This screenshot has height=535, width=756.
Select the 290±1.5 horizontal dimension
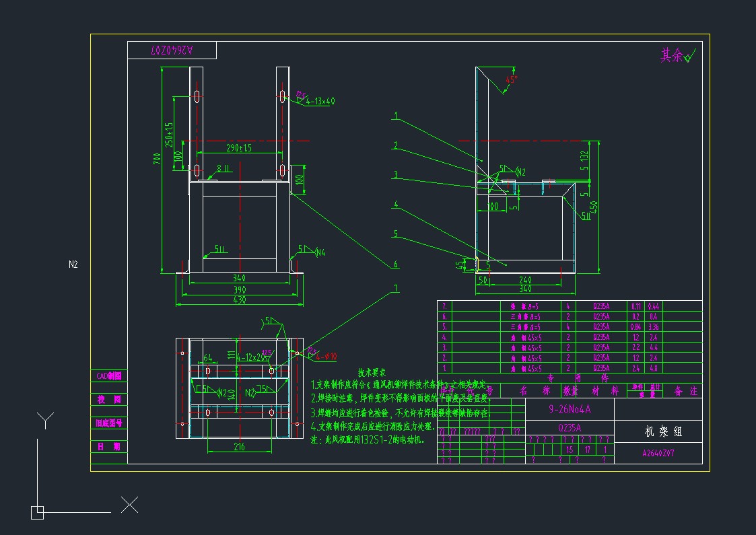(x=238, y=147)
